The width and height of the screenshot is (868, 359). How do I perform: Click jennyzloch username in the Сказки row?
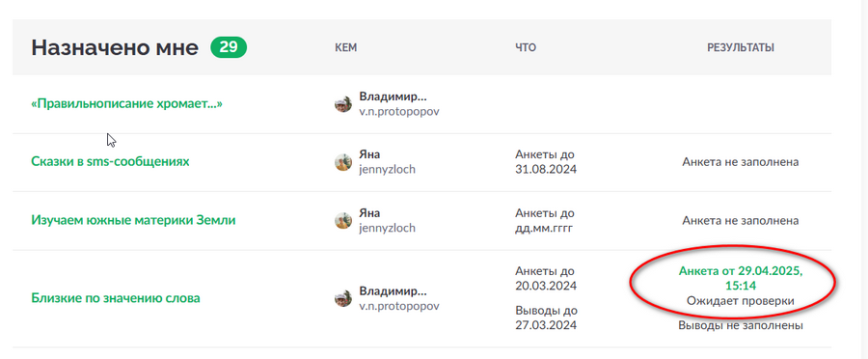click(387, 170)
